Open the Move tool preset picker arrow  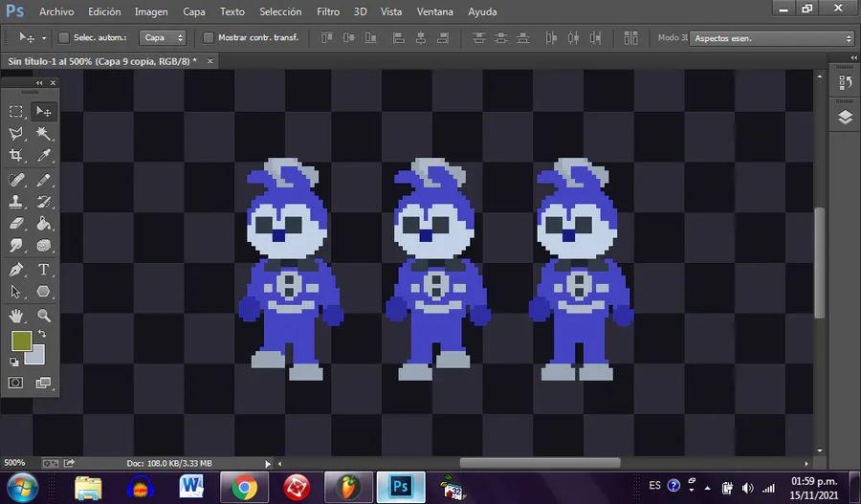point(44,38)
